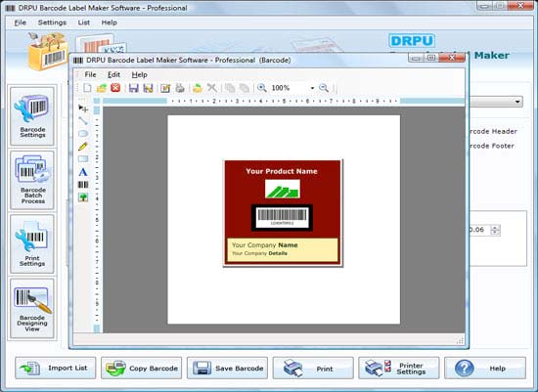Image resolution: width=538 pixels, height=392 pixels.
Task: Select the green logo image on the label
Action: pyautogui.click(x=283, y=189)
